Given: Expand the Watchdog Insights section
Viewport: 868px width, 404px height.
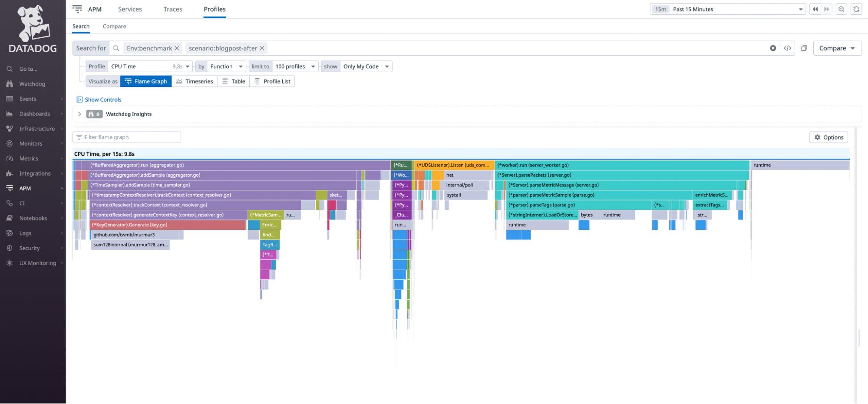Looking at the screenshot, I should point(80,114).
